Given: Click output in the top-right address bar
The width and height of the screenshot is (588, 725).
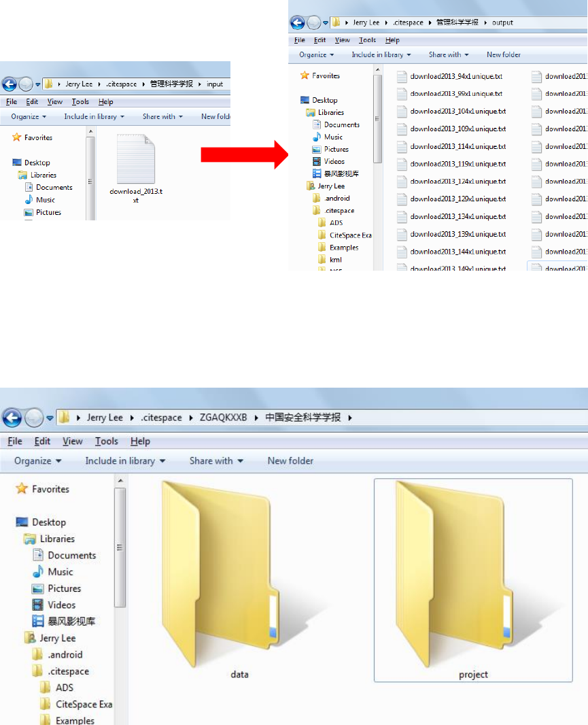Looking at the screenshot, I should pyautogui.click(x=502, y=22).
